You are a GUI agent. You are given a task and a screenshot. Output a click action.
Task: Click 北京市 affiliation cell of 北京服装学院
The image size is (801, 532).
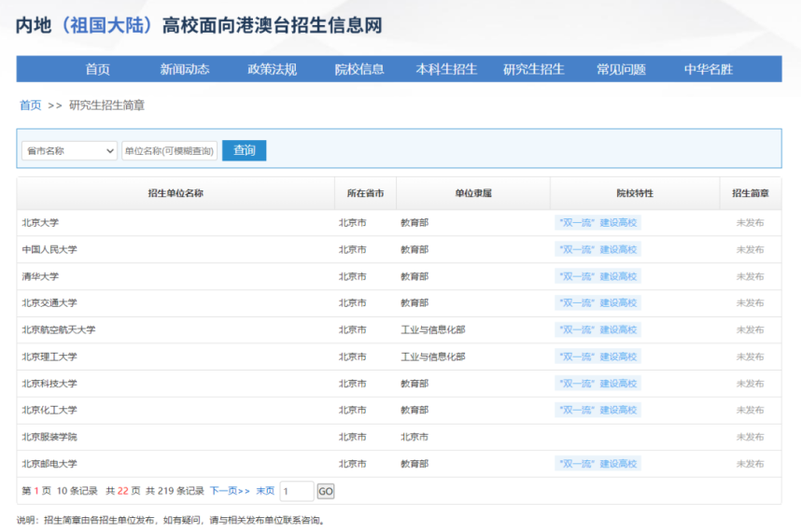415,437
